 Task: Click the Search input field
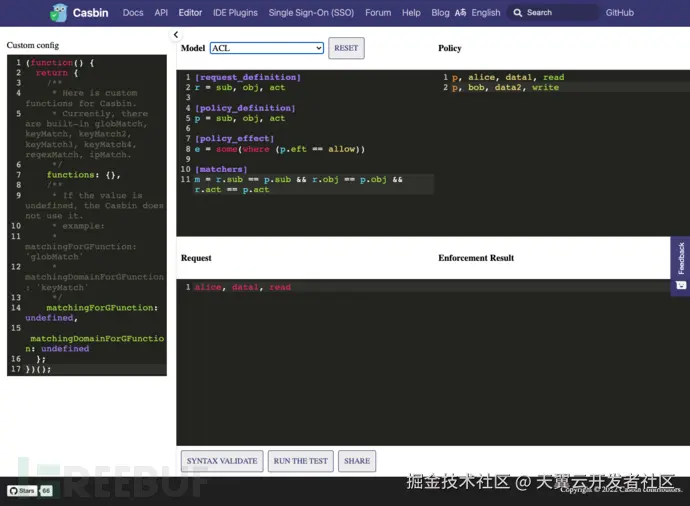pyautogui.click(x=553, y=13)
